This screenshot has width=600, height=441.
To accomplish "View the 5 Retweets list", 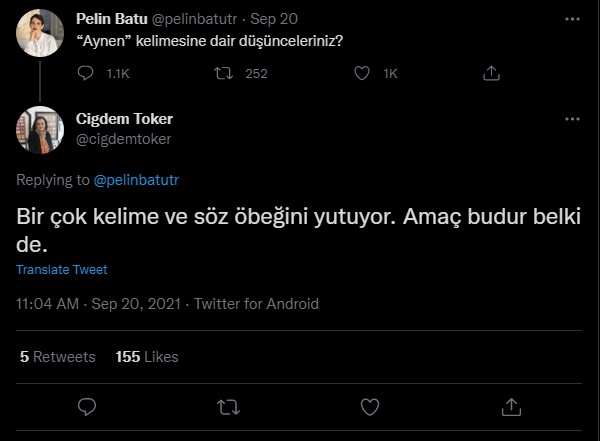I will click(x=58, y=357).
